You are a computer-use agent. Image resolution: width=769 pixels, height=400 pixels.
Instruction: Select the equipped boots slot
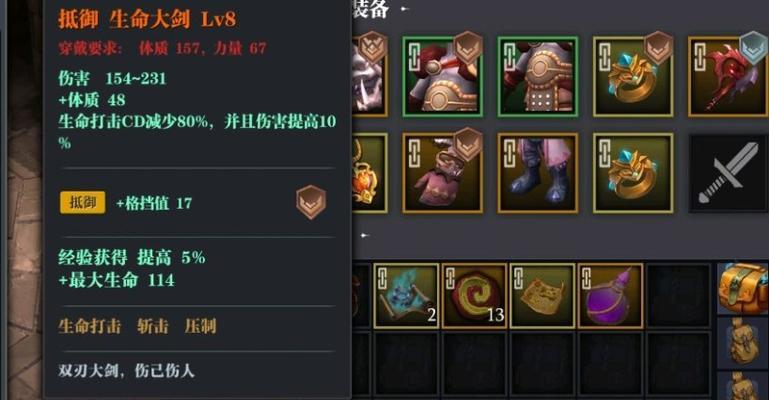tap(538, 173)
